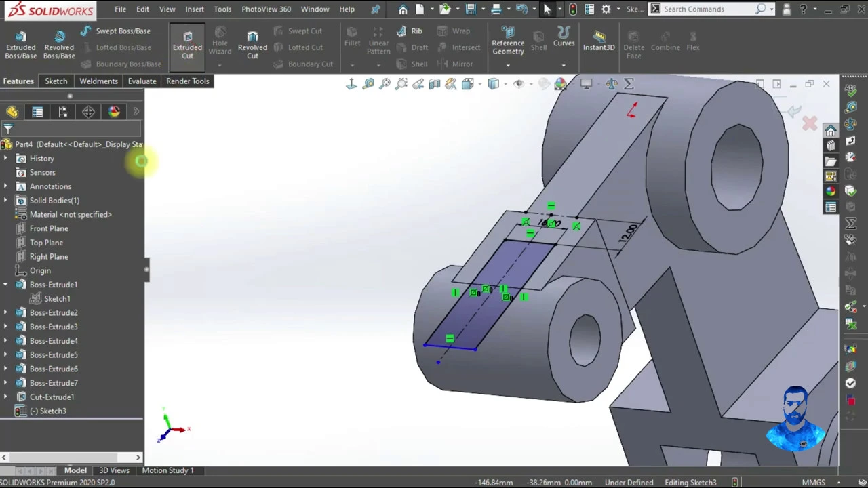This screenshot has width=868, height=488.
Task: Open the Reference Geometry dropdown arrow
Action: coord(508,65)
